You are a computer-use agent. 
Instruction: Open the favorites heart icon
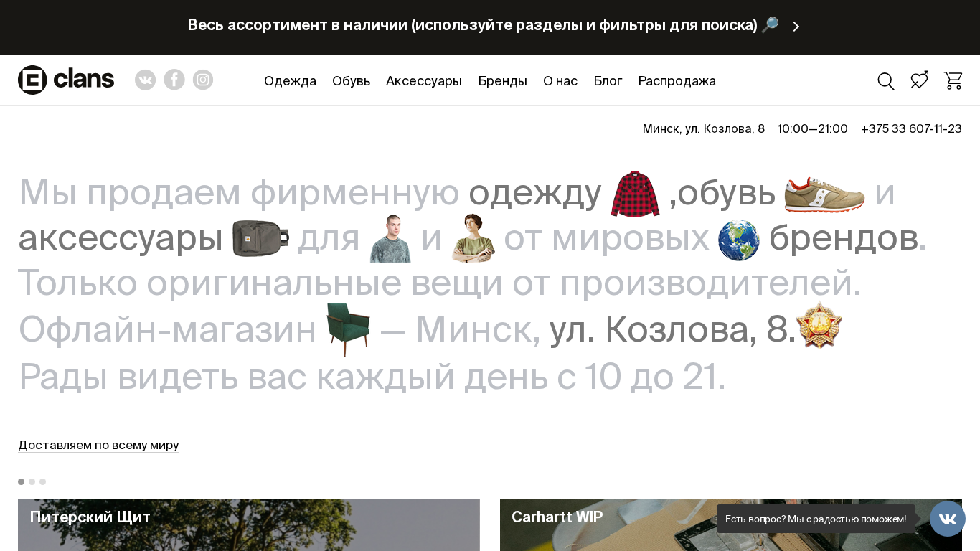[x=919, y=80]
